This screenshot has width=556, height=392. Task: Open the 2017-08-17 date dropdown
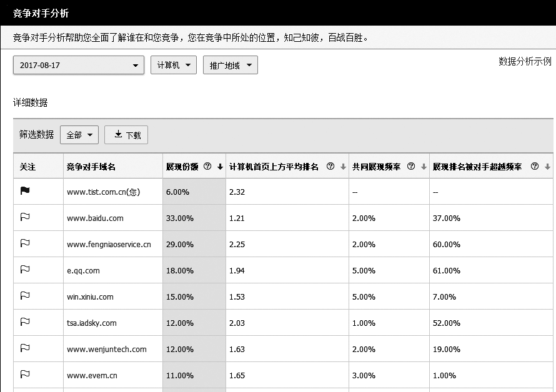[79, 66]
